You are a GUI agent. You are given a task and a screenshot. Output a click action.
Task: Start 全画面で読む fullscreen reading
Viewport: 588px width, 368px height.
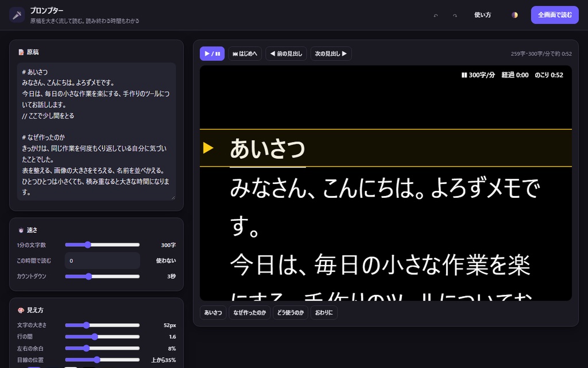point(555,15)
